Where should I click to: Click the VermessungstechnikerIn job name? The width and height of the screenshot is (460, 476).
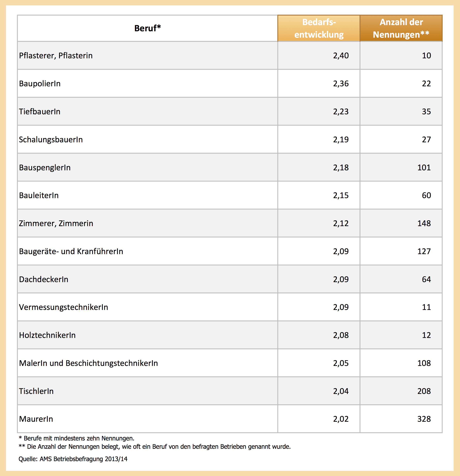[x=63, y=307]
